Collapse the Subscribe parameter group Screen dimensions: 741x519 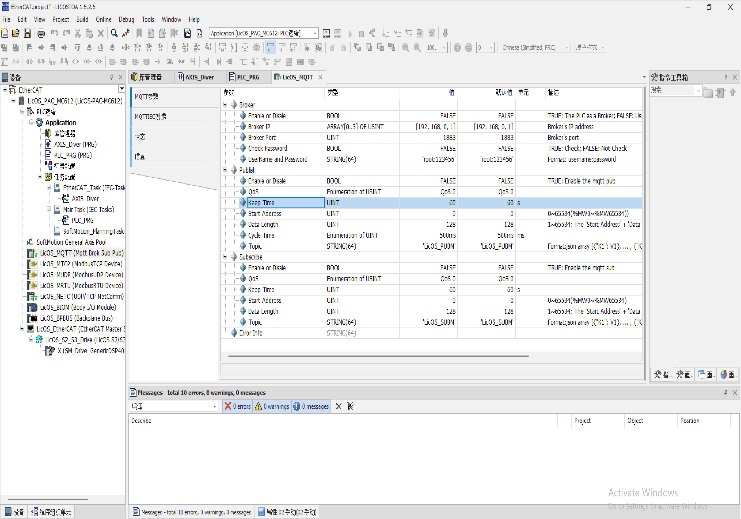coord(225,257)
